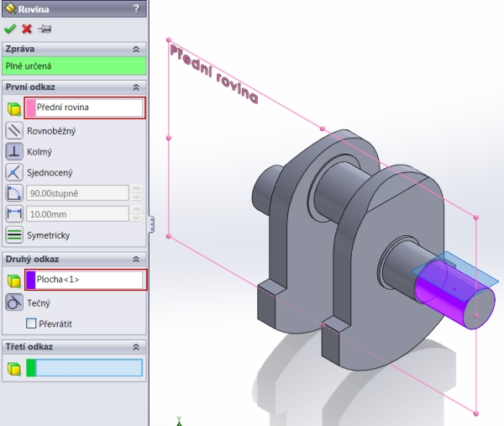This screenshot has height=426, width=504.
Task: Click the Převrátit label text
Action: [55, 323]
